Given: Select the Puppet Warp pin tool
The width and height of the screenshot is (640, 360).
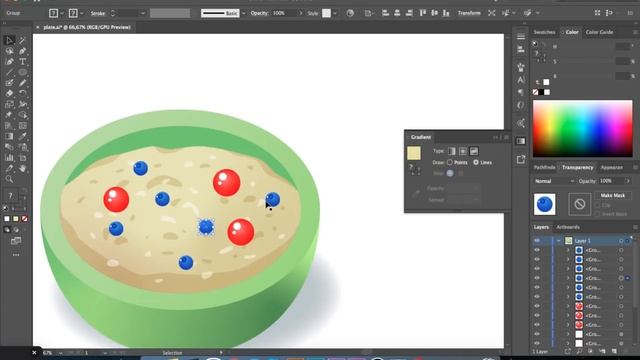Looking at the screenshot, I should (x=9, y=115).
